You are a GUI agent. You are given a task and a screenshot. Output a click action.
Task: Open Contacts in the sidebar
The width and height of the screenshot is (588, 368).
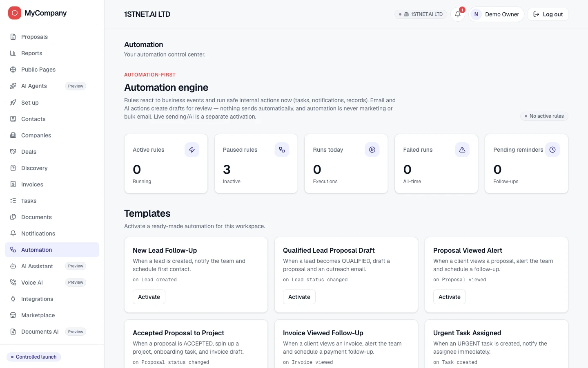point(52,119)
